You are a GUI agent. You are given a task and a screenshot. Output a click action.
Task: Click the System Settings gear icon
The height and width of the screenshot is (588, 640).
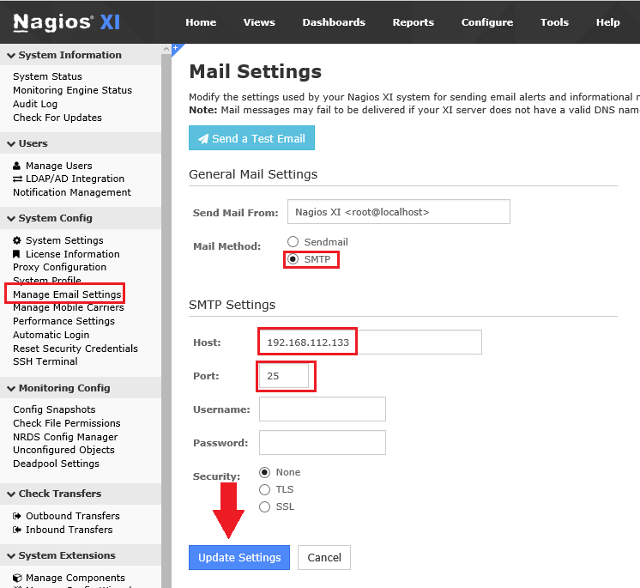[x=17, y=240]
